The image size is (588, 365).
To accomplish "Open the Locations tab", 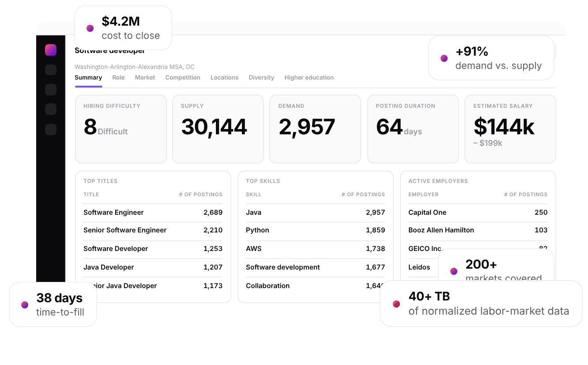I will click(224, 77).
